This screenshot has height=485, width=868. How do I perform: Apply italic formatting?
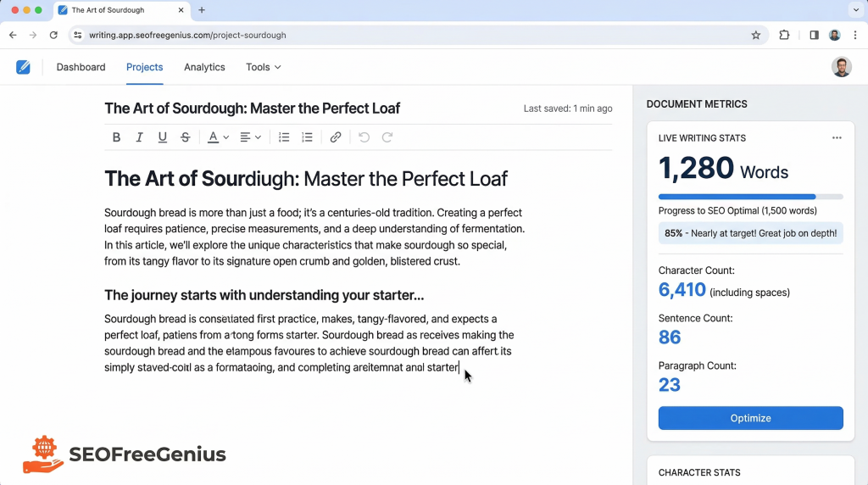point(140,137)
